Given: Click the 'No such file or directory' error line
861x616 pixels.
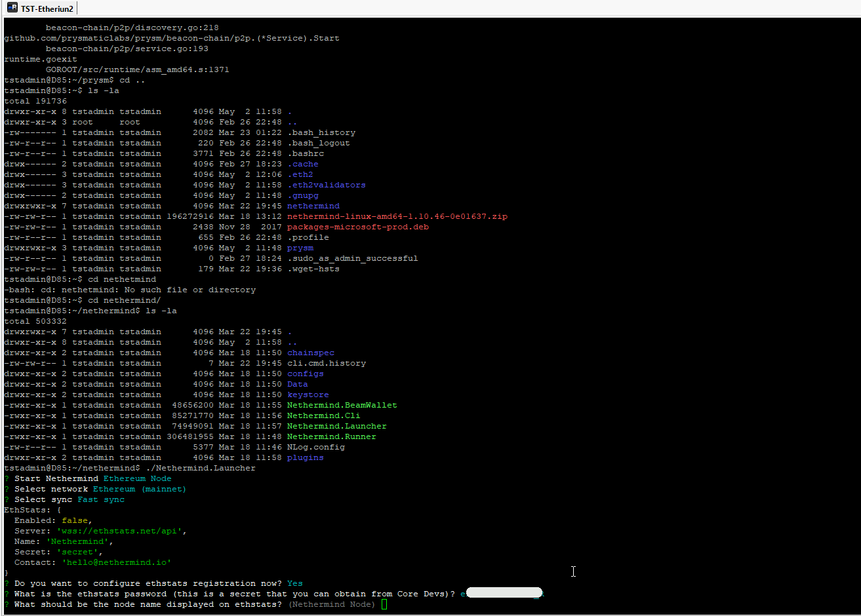Looking at the screenshot, I should pos(130,290).
